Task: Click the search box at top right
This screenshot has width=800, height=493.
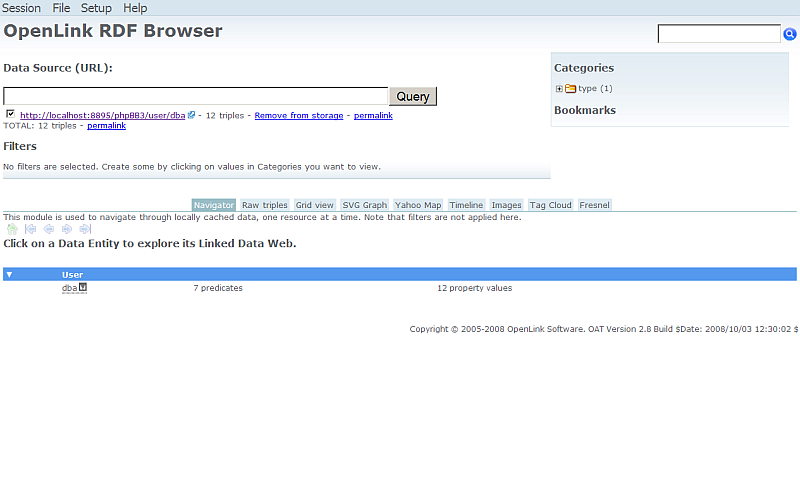Action: click(x=718, y=34)
